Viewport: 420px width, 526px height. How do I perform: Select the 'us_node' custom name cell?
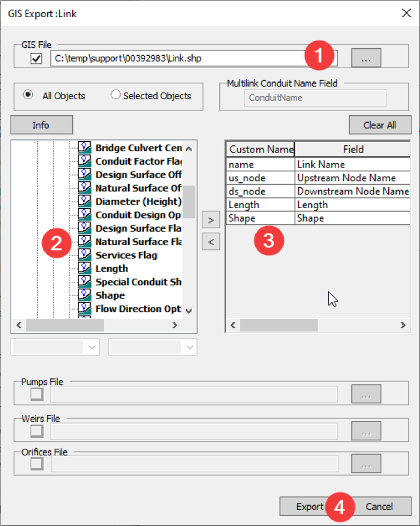tap(261, 178)
